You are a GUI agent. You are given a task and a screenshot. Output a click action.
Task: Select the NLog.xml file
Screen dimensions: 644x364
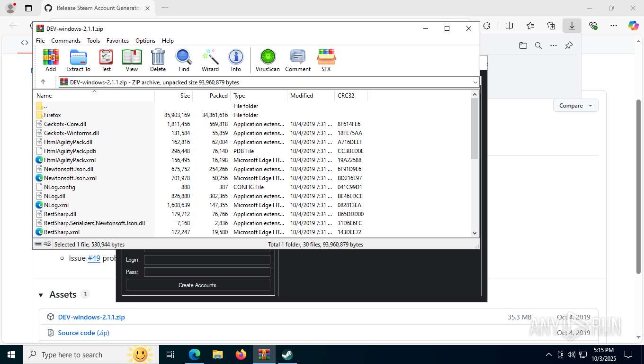coord(252,205)
